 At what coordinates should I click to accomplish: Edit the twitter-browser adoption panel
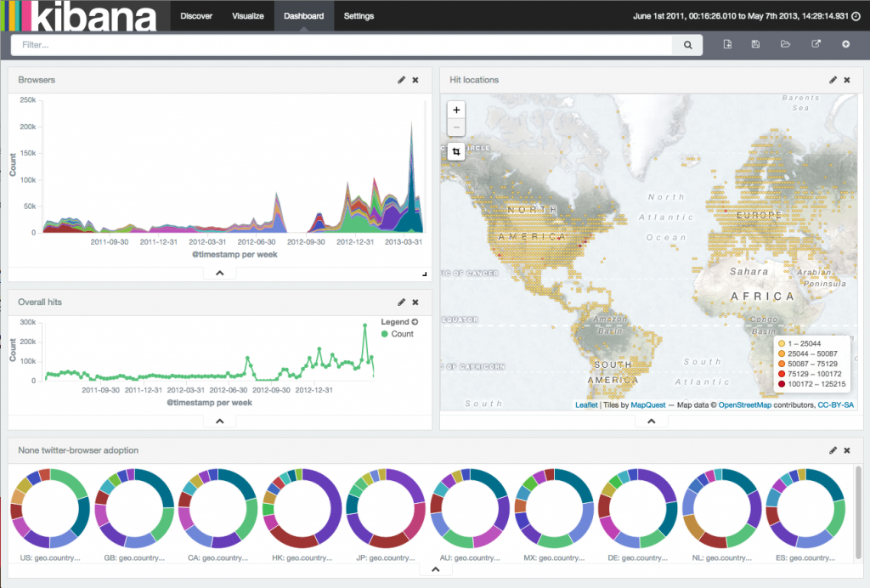tap(833, 450)
